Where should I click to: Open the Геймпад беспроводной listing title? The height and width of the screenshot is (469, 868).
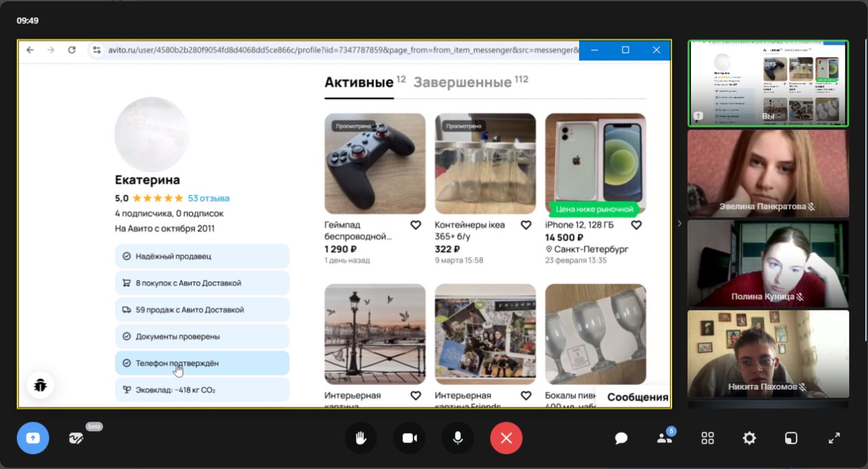(358, 231)
